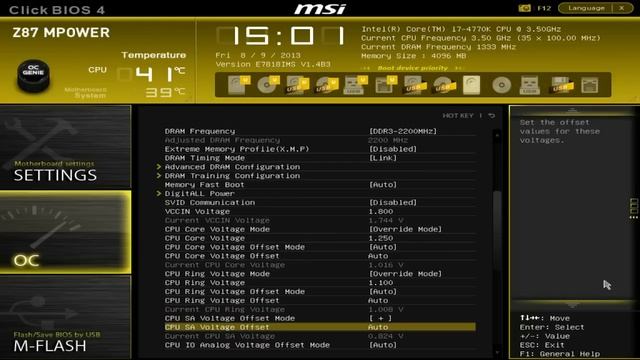Open CPU SA Voltage Offset Mode [+] dropdown

click(380, 318)
